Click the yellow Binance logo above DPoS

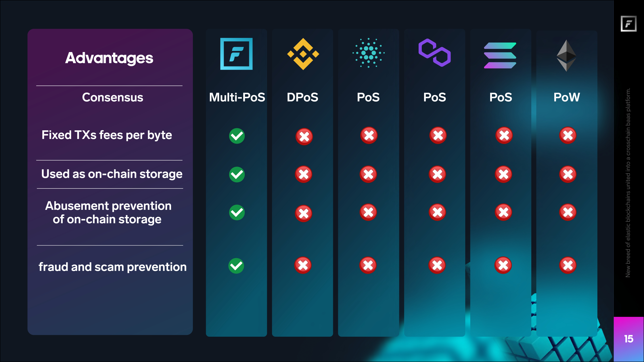[303, 54]
